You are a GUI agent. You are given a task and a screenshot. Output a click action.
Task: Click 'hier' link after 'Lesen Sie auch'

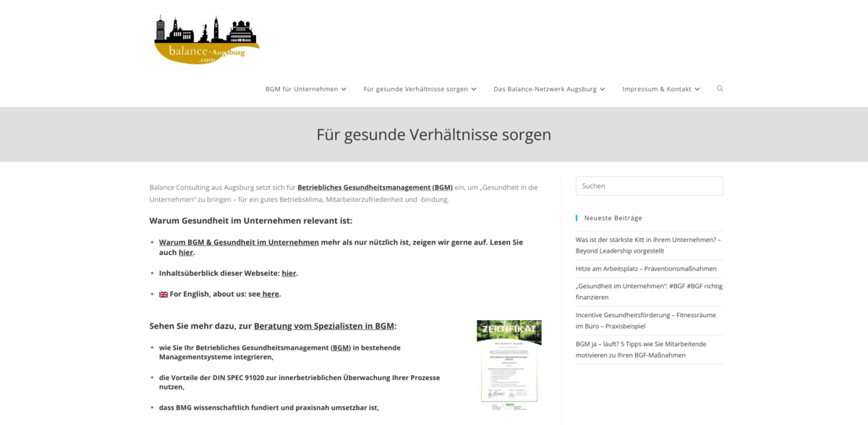(186, 253)
